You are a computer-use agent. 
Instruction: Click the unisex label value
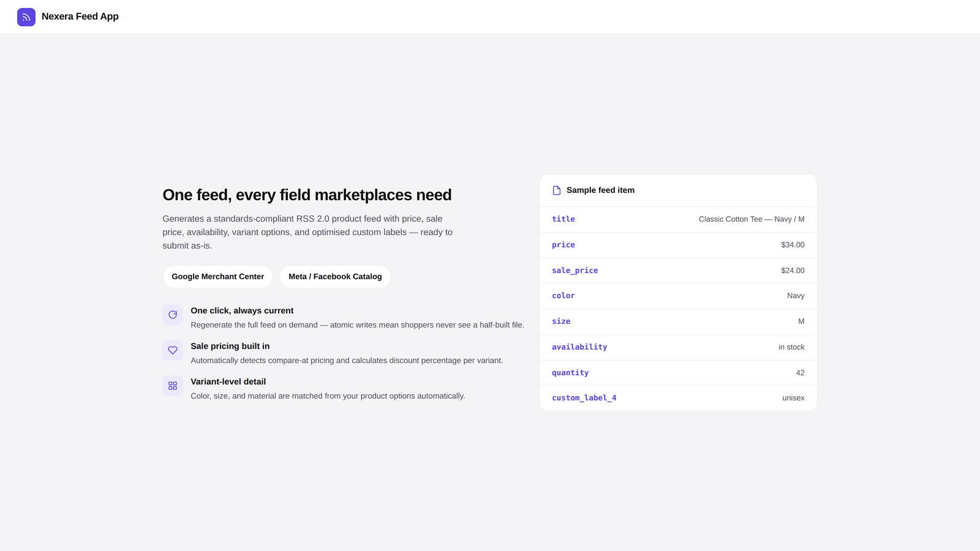[793, 398]
